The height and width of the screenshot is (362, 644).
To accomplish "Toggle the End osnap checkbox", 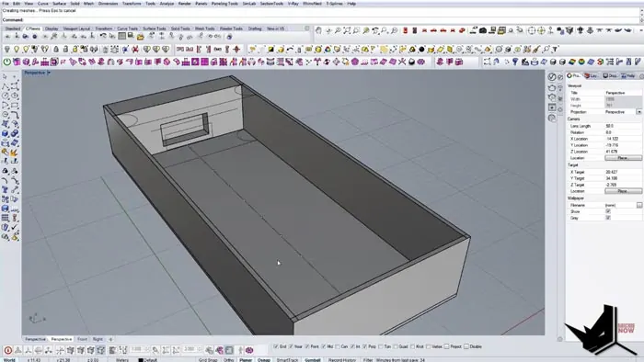I will [x=276, y=346].
